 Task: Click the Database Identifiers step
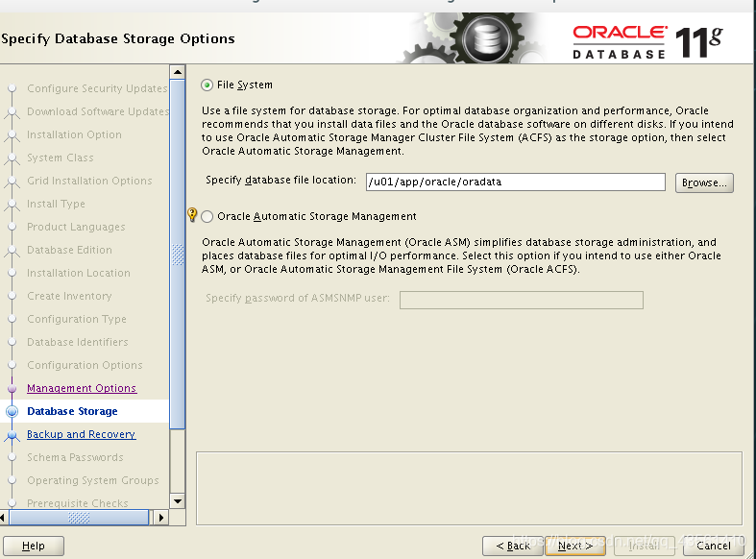click(x=78, y=342)
